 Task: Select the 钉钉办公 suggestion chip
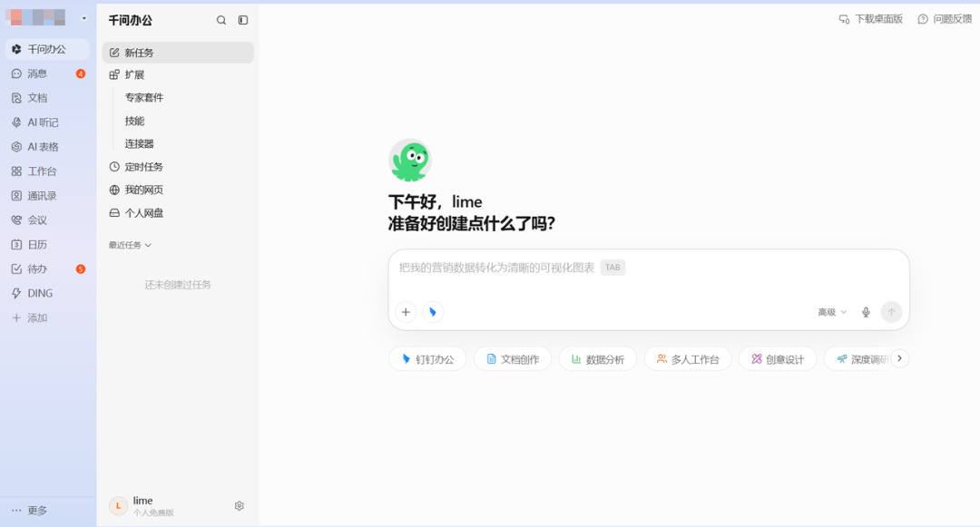pyautogui.click(x=427, y=359)
